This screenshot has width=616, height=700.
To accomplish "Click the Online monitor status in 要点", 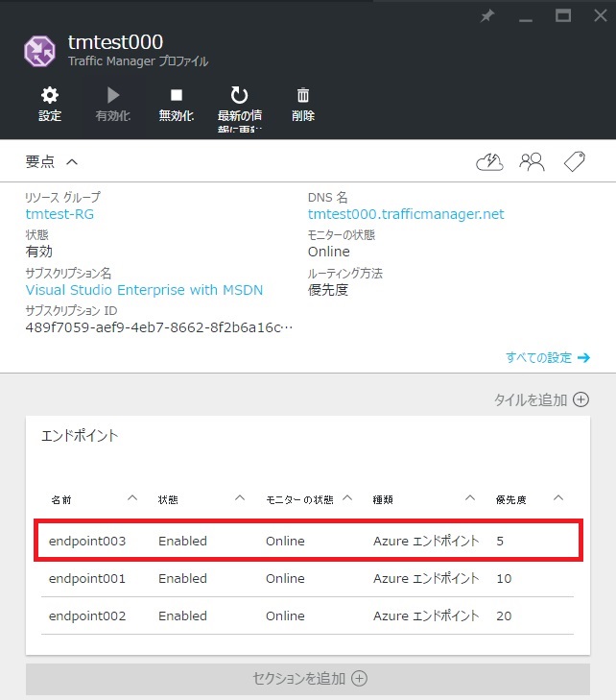I will pos(329,252).
